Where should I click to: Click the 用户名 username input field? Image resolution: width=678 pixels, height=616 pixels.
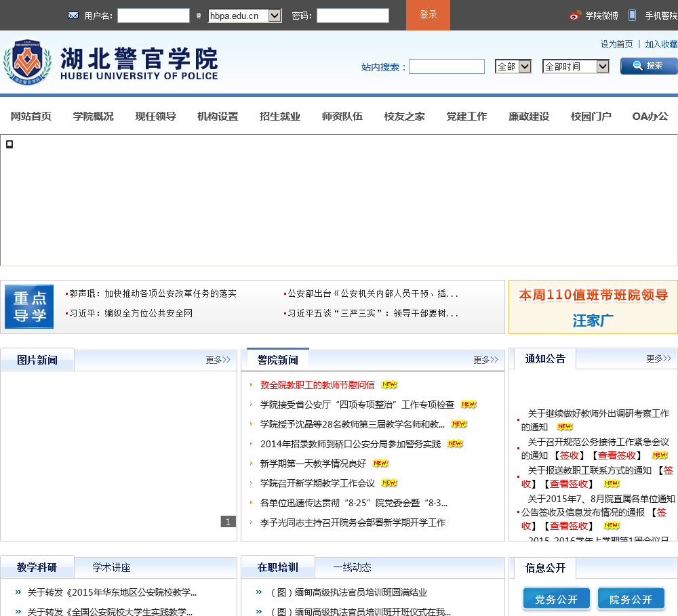pyautogui.click(x=153, y=16)
